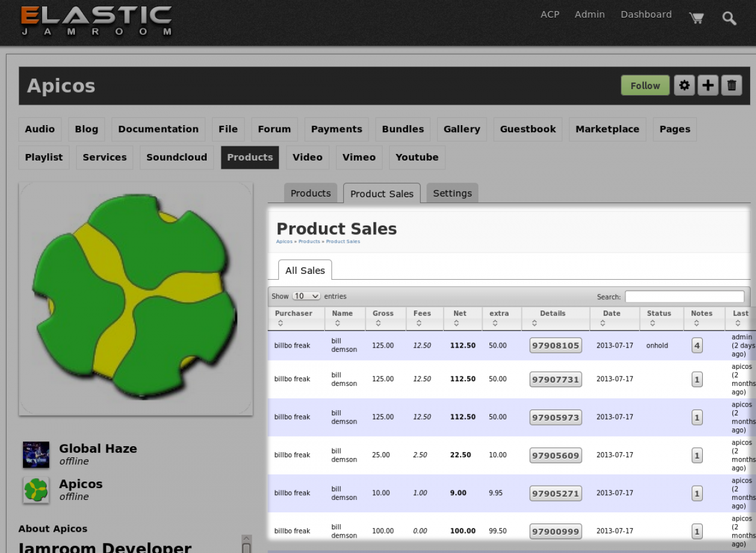Open sale details 97908105
The image size is (756, 553).
555,346
